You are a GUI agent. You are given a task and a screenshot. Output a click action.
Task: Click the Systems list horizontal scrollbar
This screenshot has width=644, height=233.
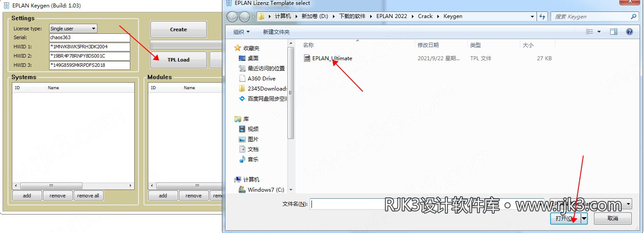click(73, 186)
